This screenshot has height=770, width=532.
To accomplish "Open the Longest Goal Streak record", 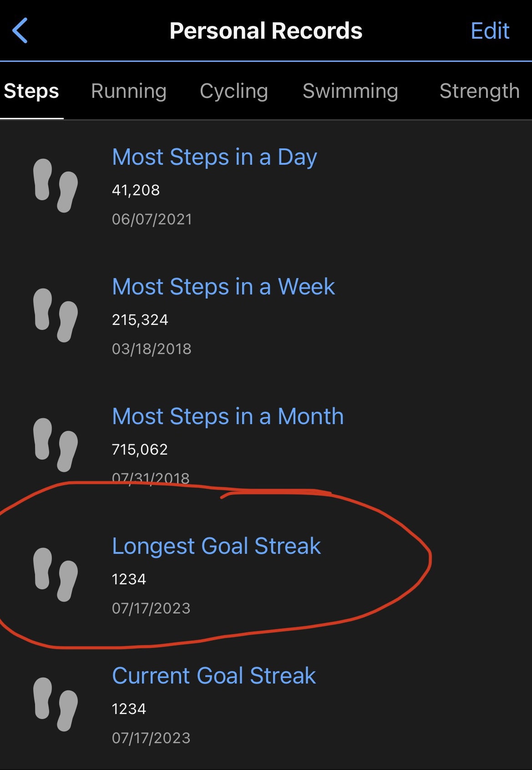I will click(x=217, y=546).
